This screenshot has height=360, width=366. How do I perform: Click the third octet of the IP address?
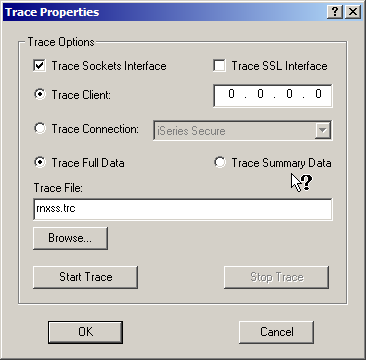[289, 94]
